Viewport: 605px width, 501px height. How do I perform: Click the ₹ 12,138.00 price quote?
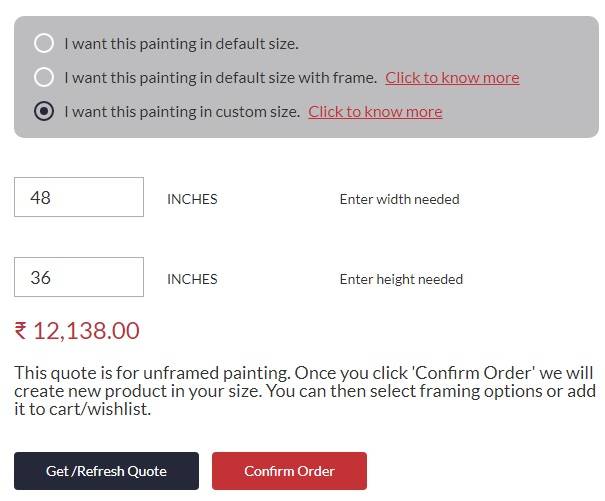tap(77, 331)
